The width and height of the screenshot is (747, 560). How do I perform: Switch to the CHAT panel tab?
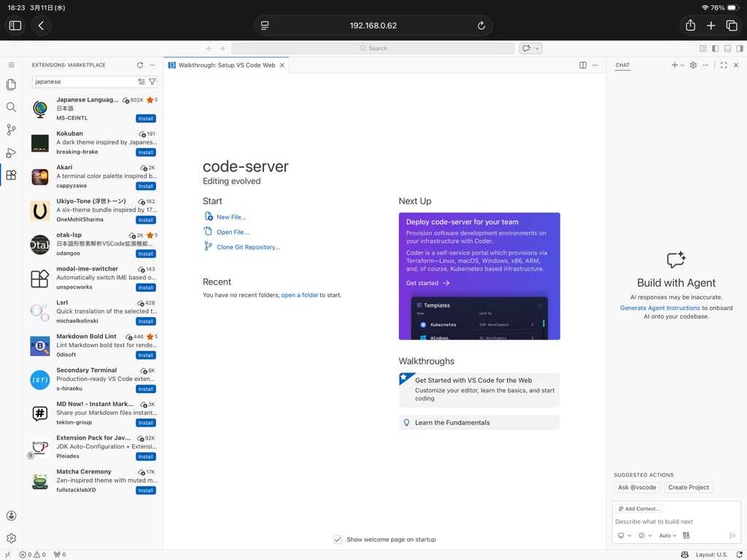(622, 65)
